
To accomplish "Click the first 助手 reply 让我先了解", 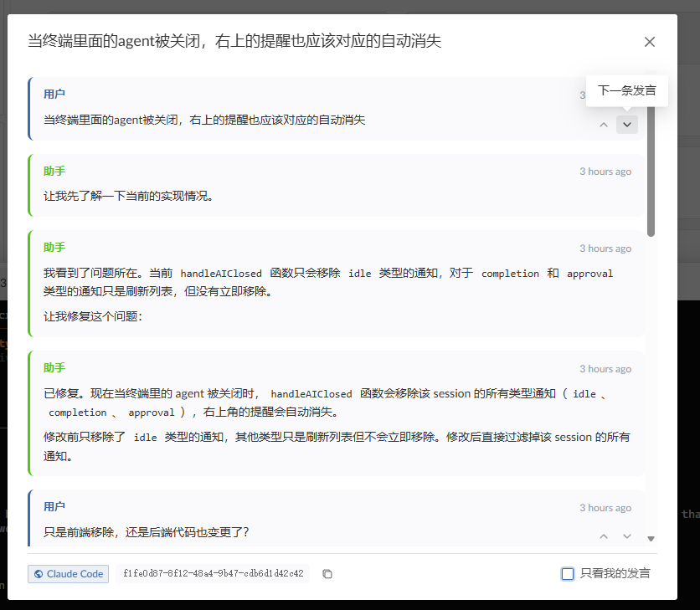I will pos(130,197).
